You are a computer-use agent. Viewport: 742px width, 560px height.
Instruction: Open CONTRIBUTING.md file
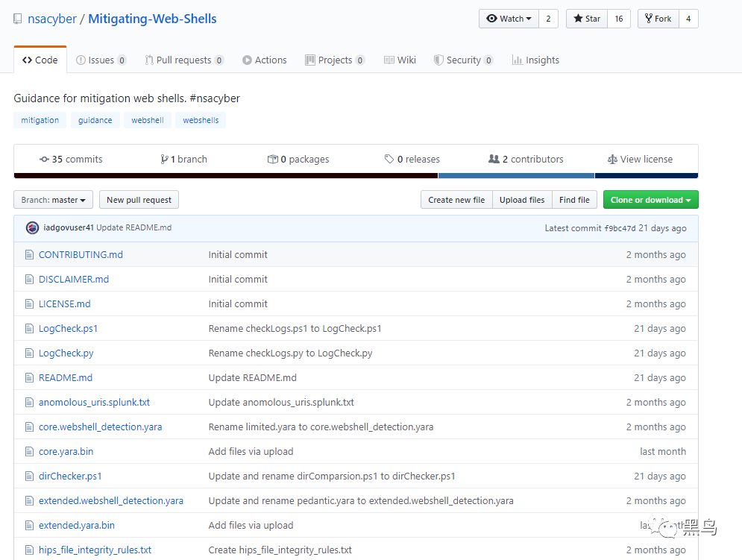point(81,255)
